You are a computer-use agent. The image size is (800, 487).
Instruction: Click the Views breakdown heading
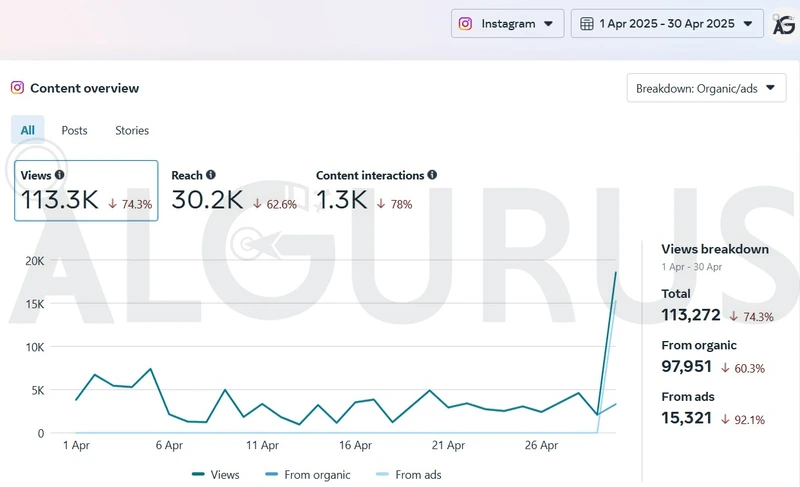pos(715,249)
